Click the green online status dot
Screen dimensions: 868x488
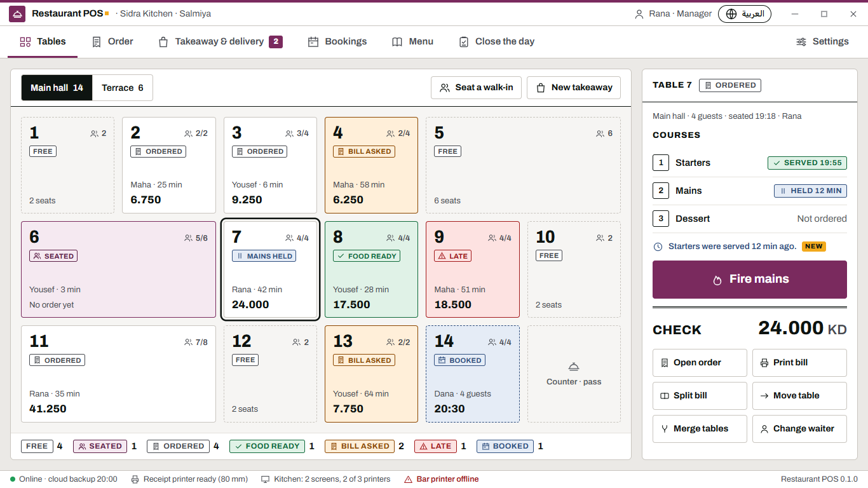13,479
